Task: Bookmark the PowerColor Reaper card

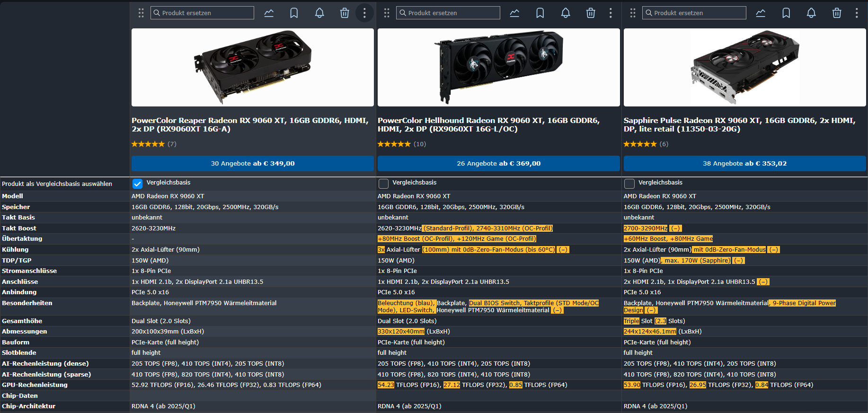Action: pyautogui.click(x=294, y=13)
